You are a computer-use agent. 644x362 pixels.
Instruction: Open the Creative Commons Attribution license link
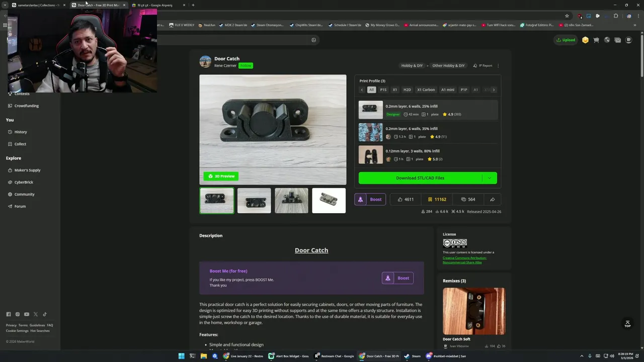pyautogui.click(x=464, y=260)
